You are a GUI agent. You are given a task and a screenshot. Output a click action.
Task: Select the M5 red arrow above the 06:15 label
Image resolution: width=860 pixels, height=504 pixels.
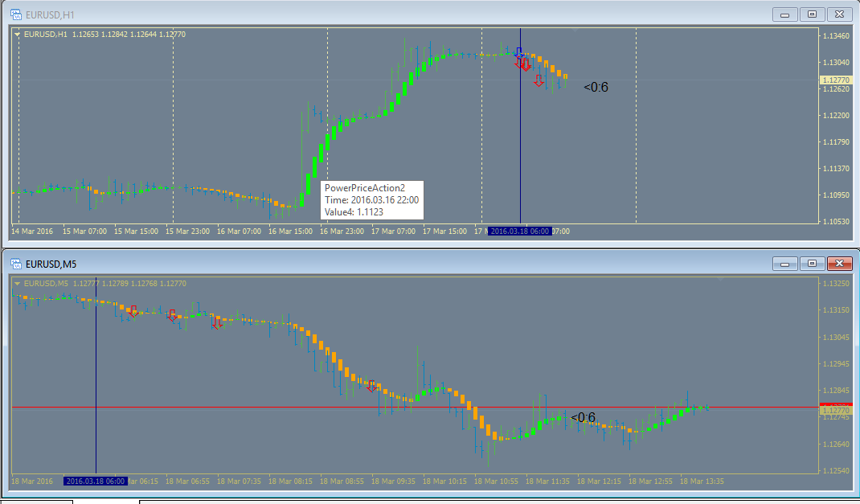(x=132, y=311)
